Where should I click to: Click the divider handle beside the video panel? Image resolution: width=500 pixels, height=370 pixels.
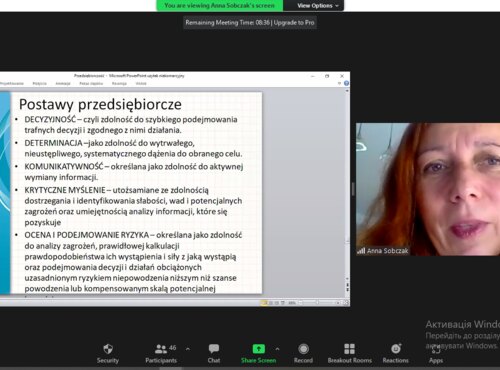[x=353, y=189]
